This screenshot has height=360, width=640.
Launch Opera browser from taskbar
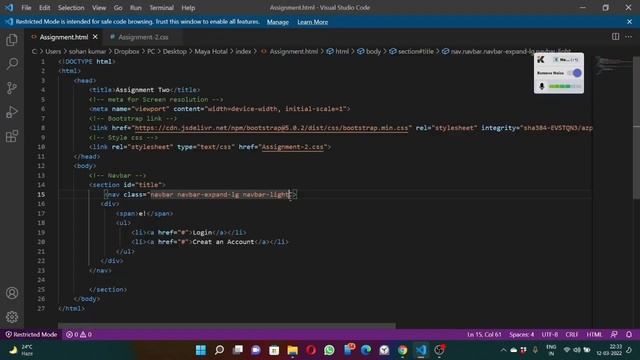point(311,350)
